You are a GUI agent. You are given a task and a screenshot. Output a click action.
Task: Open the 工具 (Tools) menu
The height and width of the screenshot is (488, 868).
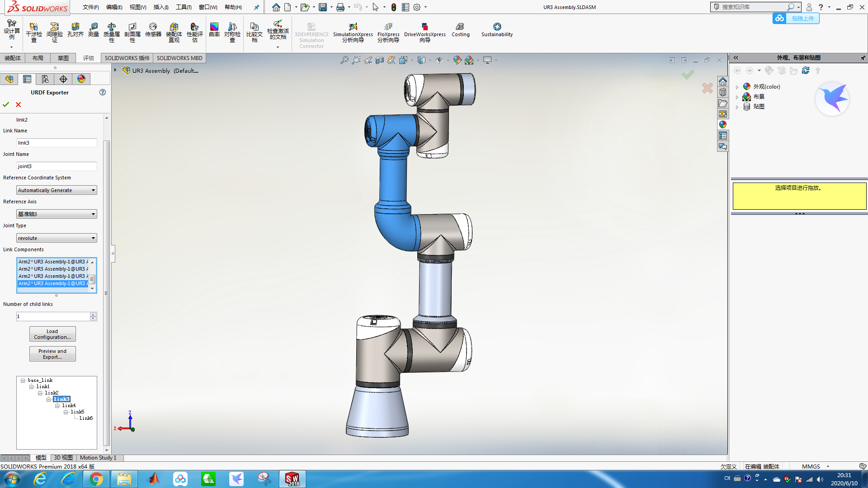[x=184, y=7]
